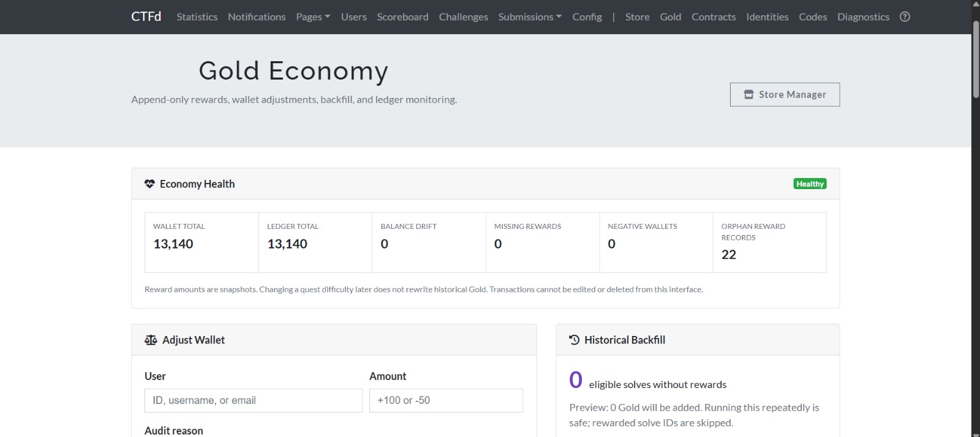
Task: Click the Economy Health panel title
Action: click(x=197, y=184)
